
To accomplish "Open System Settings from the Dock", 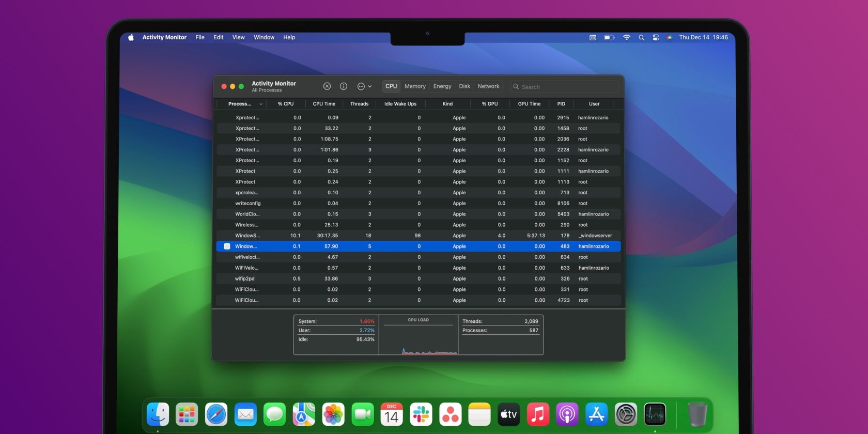I will 626,414.
